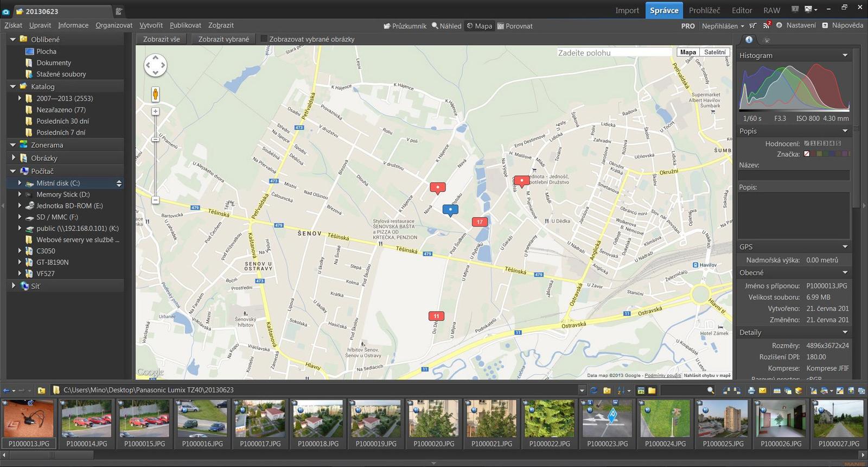Collapse the GPS panel section

(845, 247)
